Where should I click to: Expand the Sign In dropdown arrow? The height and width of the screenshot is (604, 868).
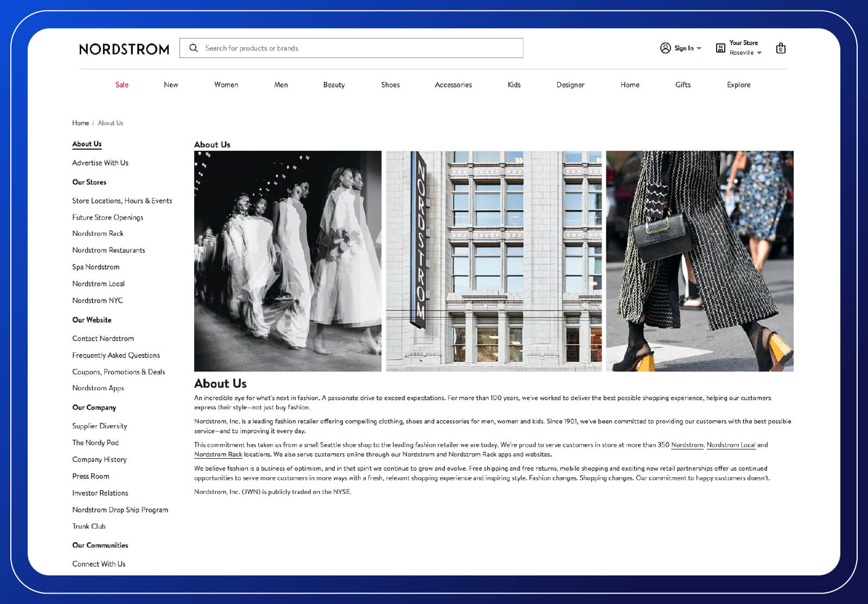pos(699,48)
